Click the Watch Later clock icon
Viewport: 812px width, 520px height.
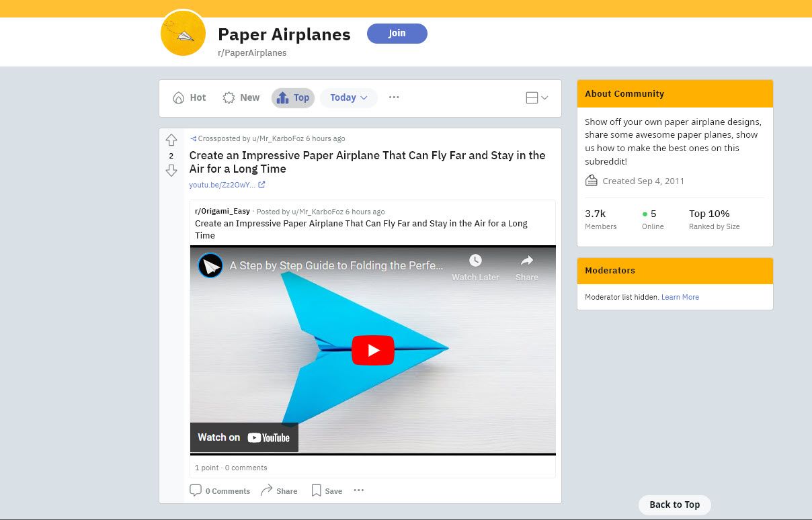(x=475, y=260)
